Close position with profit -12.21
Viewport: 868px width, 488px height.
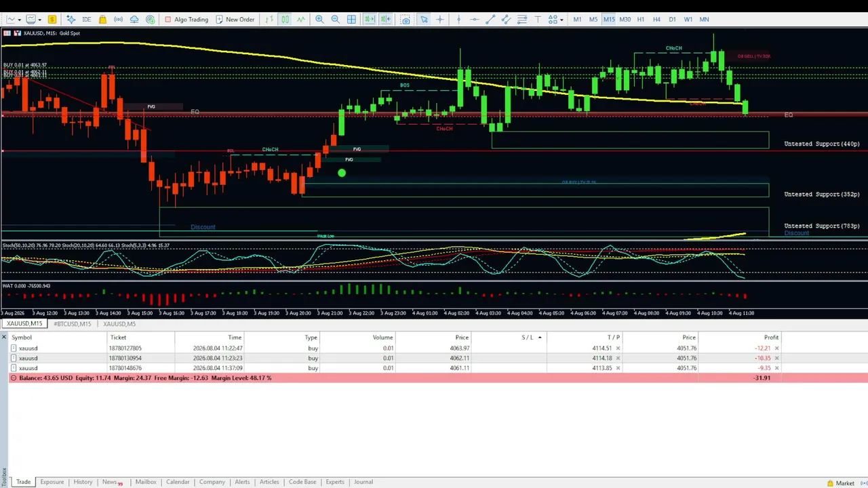pos(776,348)
